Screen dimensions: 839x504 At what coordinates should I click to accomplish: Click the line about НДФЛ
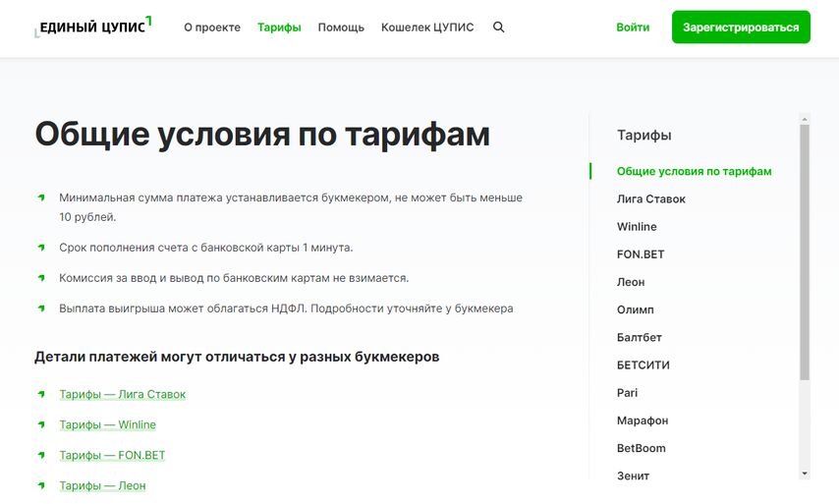point(286,308)
